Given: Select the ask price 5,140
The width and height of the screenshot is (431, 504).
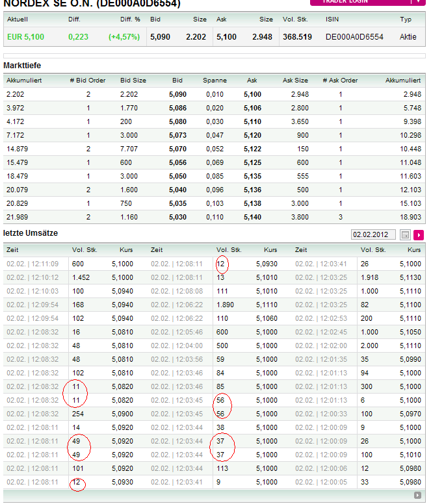Looking at the screenshot, I should (252, 218).
